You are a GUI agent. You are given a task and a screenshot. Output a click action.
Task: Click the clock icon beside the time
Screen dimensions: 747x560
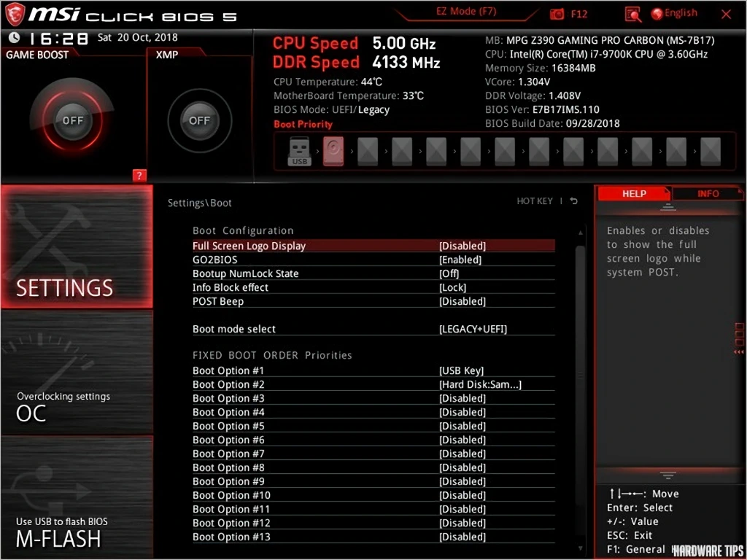pyautogui.click(x=15, y=38)
